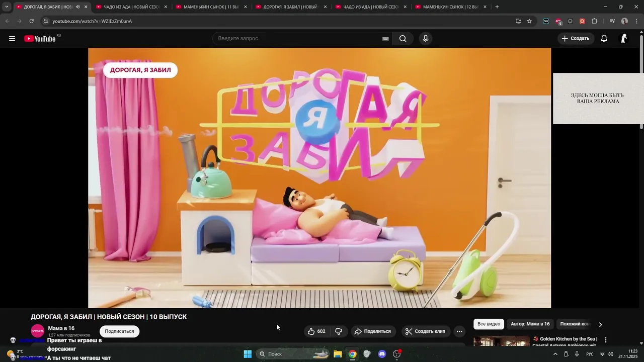The height and width of the screenshot is (362, 644).
Task: Switch to МАМЕНЬКИН СЫНОК 11 выпуск tab
Action: pyautogui.click(x=211, y=7)
